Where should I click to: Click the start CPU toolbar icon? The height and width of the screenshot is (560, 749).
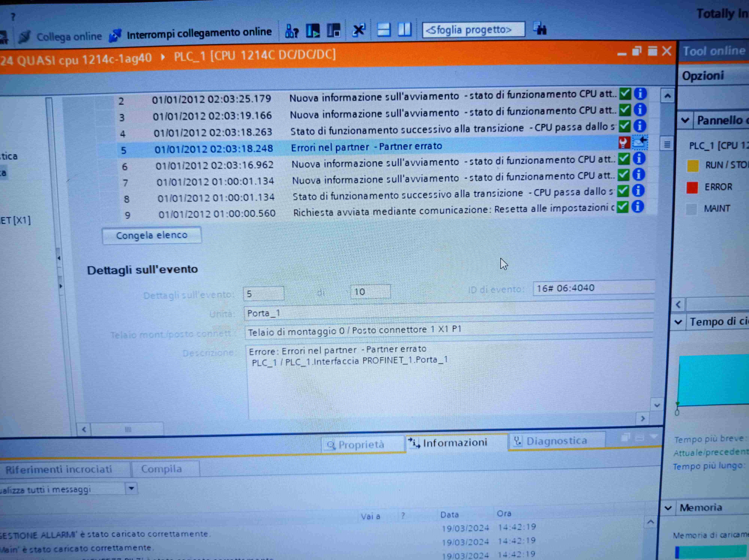(313, 31)
